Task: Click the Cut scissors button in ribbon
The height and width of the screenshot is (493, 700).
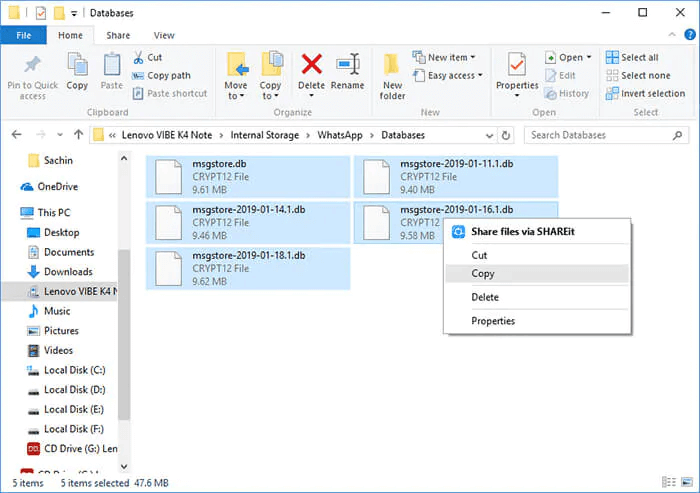Action: point(148,57)
